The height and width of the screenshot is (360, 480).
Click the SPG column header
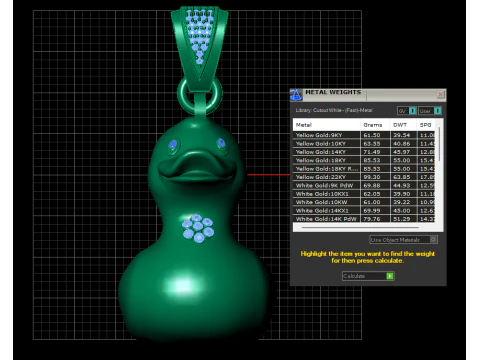point(426,125)
